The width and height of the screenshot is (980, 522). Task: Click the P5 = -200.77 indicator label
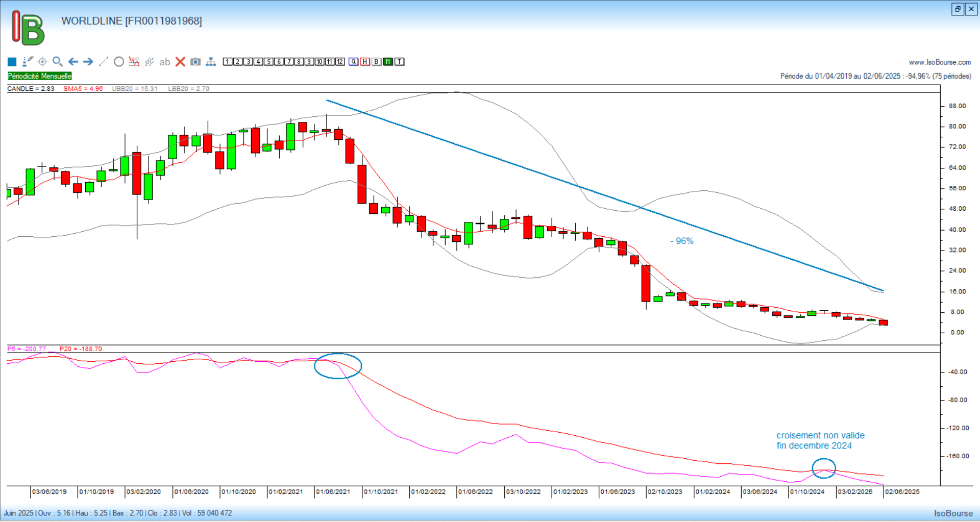27,349
